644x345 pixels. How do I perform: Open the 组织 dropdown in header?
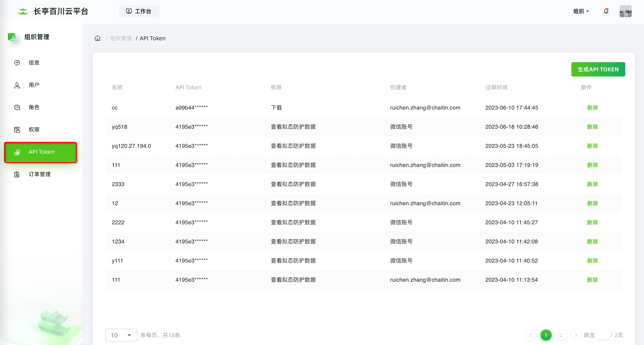[x=581, y=11]
